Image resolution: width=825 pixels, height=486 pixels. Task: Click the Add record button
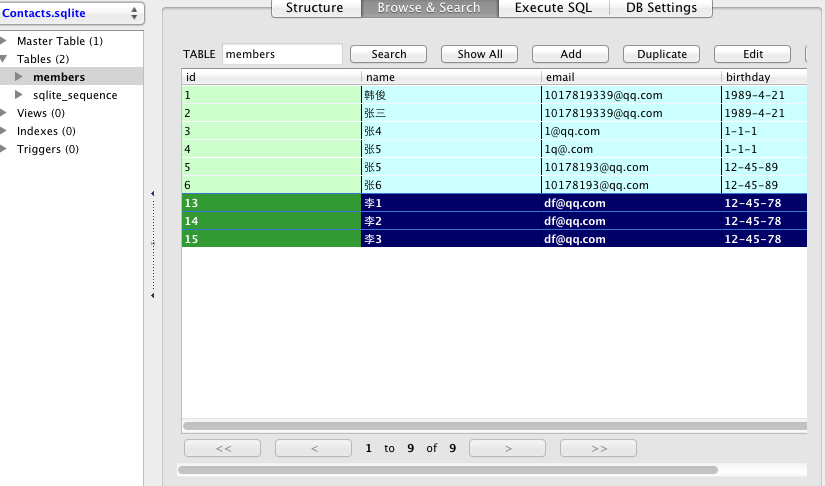(570, 54)
